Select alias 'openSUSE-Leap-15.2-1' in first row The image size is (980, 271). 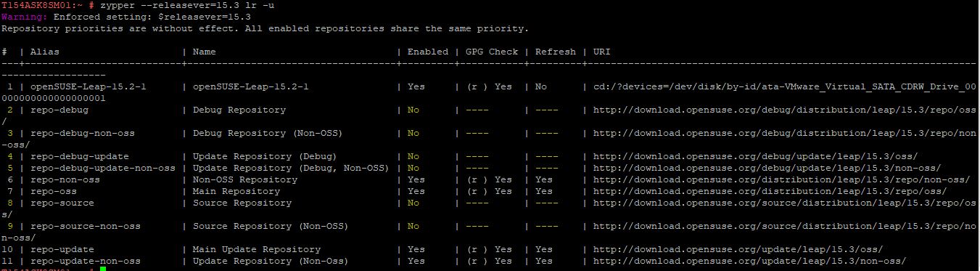pyautogui.click(x=88, y=86)
